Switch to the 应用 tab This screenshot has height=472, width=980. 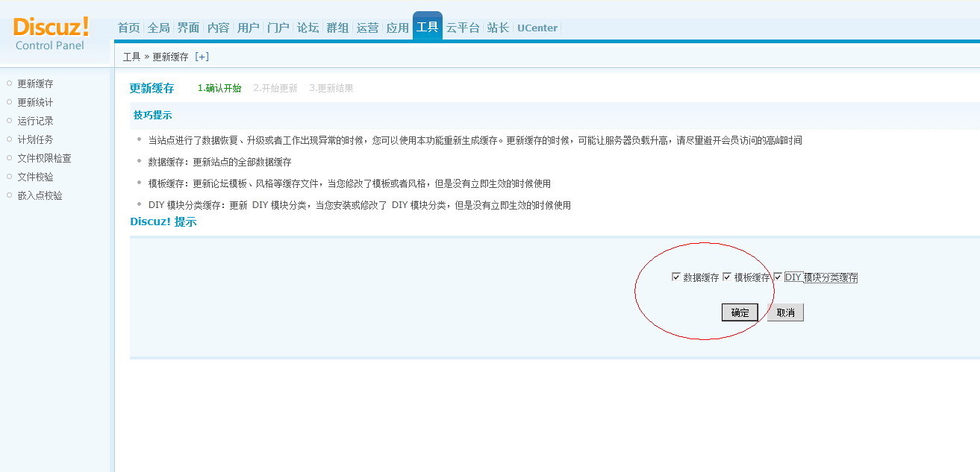coord(397,28)
